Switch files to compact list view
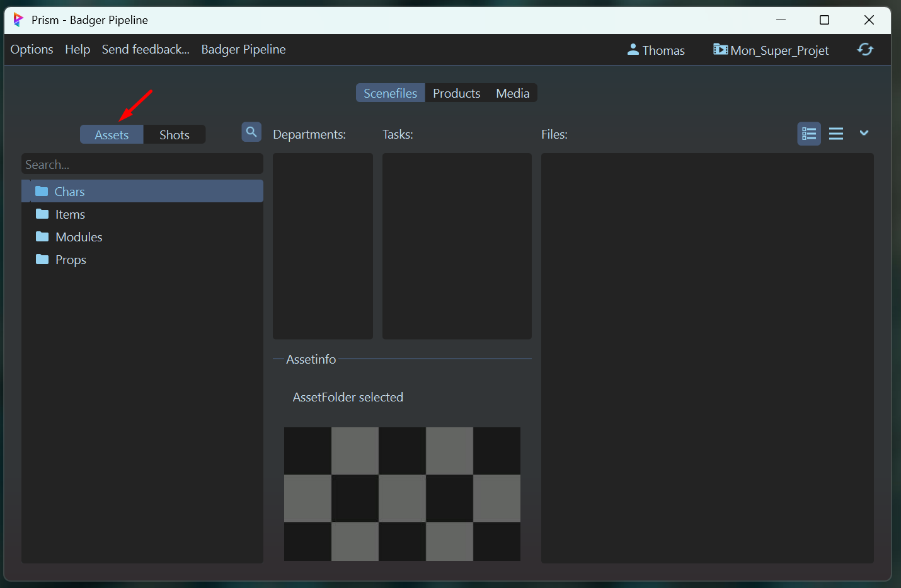This screenshot has height=588, width=901. coord(836,134)
